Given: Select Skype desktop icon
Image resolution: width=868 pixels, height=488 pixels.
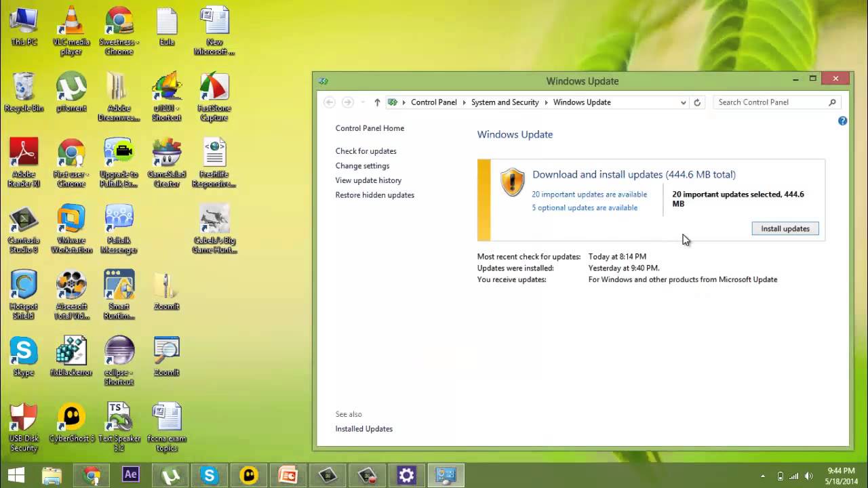Looking at the screenshot, I should coord(24,357).
